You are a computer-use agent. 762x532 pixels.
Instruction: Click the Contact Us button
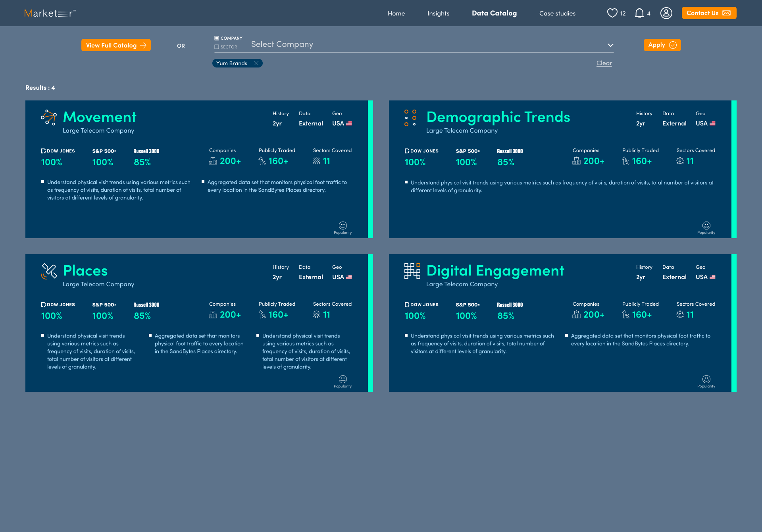[x=709, y=13]
